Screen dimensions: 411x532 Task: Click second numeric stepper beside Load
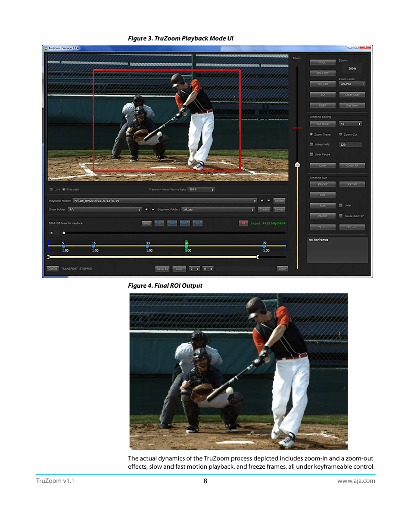208,269
